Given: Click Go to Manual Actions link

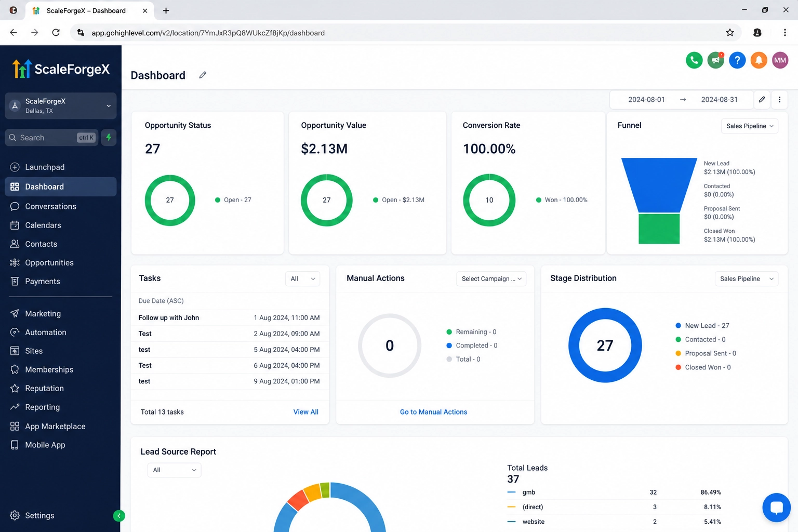Looking at the screenshot, I should (433, 412).
